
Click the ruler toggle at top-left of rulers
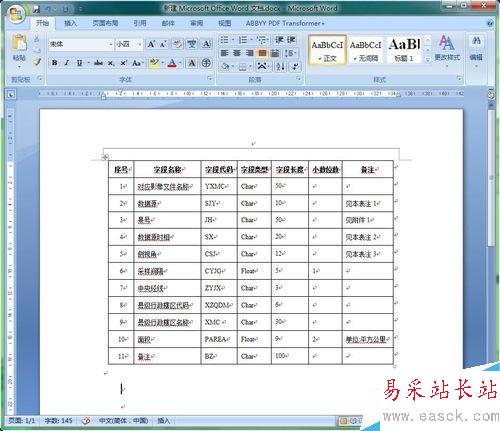(x=11, y=95)
